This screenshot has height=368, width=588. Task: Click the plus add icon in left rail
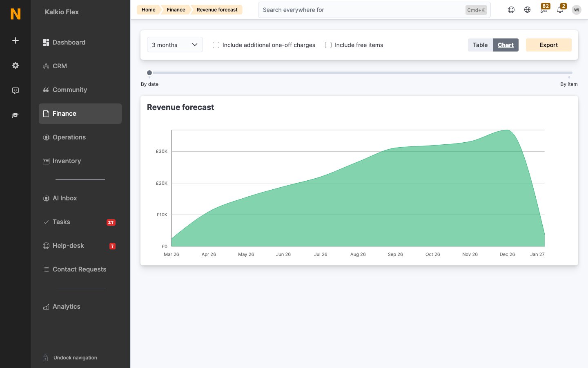point(16,40)
